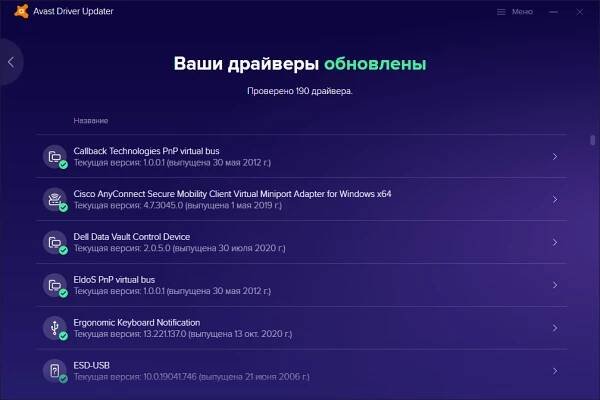Sort by the Название column header
This screenshot has height=400, width=600.
91,121
